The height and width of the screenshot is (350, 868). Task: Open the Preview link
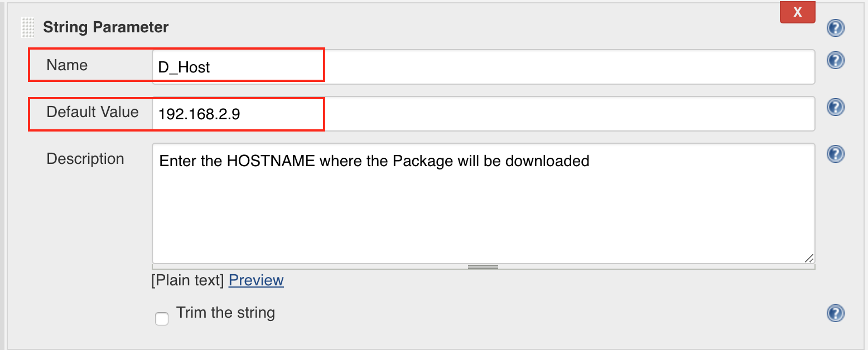[x=256, y=280]
